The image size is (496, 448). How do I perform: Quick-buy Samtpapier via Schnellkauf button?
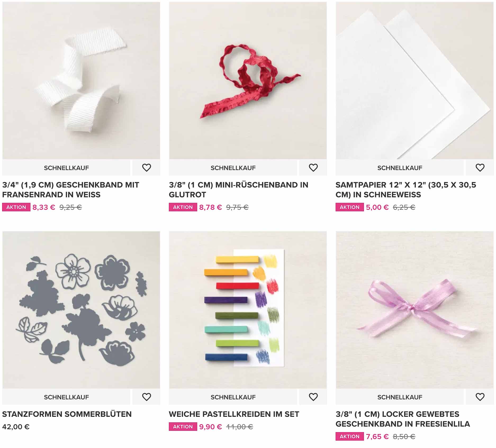[400, 168]
